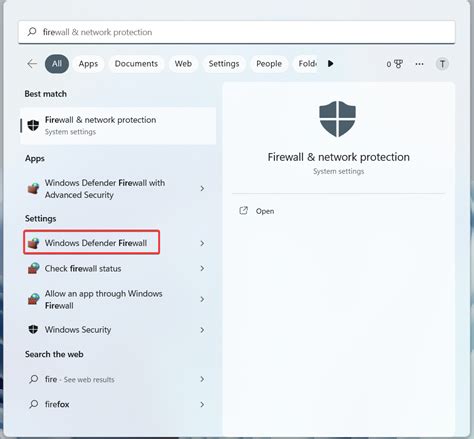Click the 'Best match' heading
The image size is (474, 439).
46,94
